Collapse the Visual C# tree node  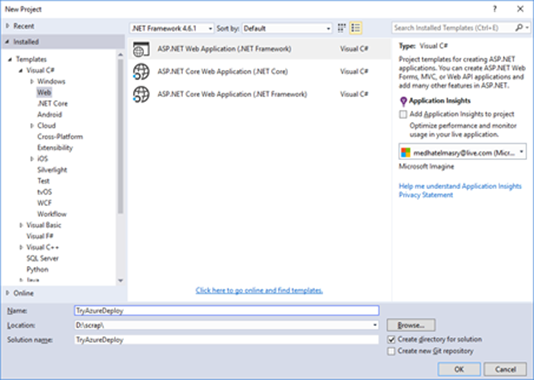21,70
